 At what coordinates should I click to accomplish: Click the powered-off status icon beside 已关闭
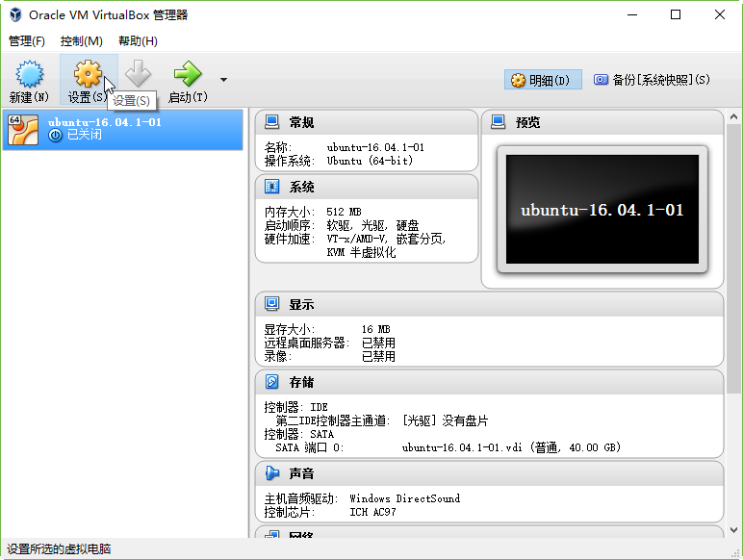point(56,135)
